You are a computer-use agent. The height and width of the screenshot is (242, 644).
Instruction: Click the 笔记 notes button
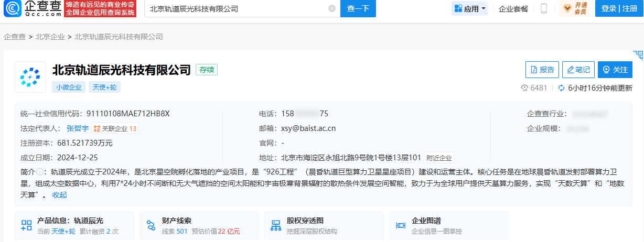(x=578, y=70)
